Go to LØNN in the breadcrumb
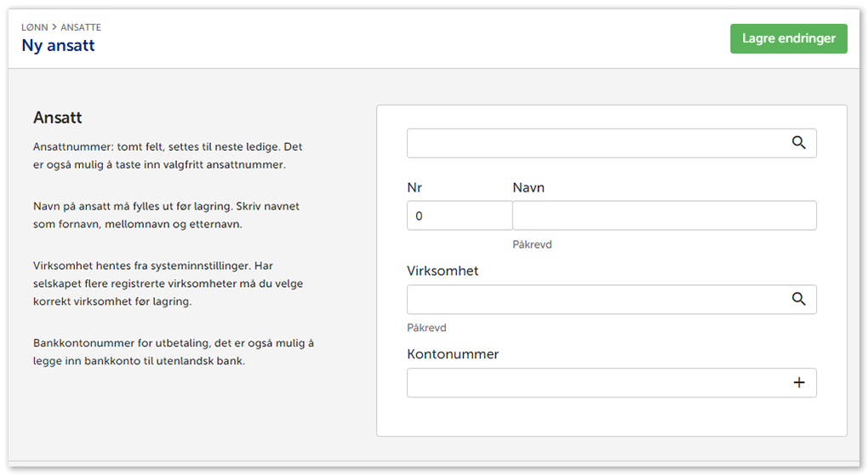This screenshot has width=868, height=475. pos(34,27)
